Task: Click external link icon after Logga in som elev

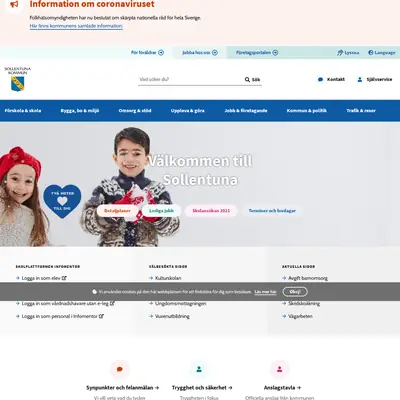Action: (64, 278)
